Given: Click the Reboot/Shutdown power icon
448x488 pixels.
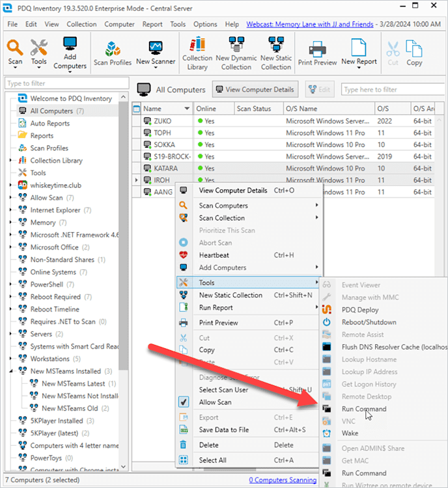Looking at the screenshot, I should click(326, 322).
